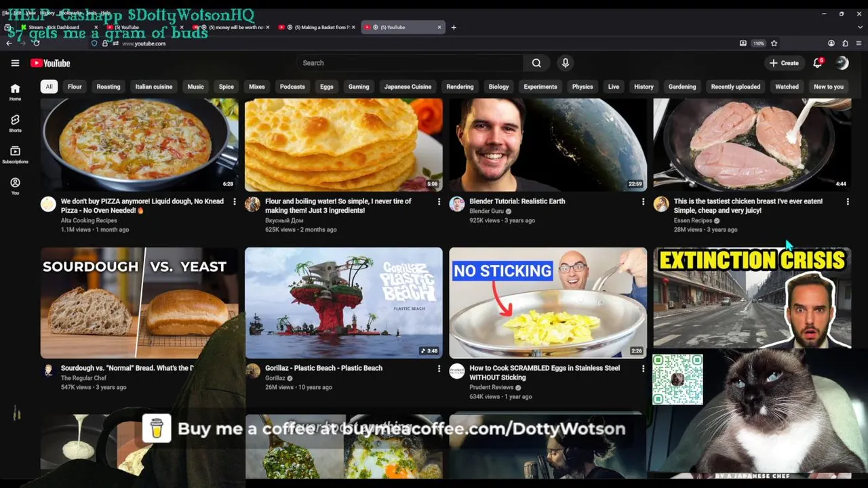Open Essen Recipes channel avatar
Screen dimensions: 868x488
(661, 204)
